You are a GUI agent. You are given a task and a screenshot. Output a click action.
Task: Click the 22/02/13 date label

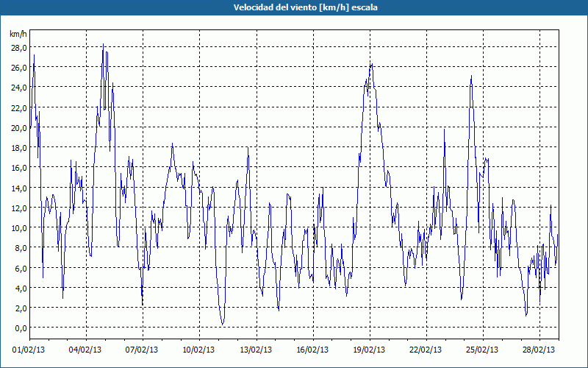pos(426,350)
